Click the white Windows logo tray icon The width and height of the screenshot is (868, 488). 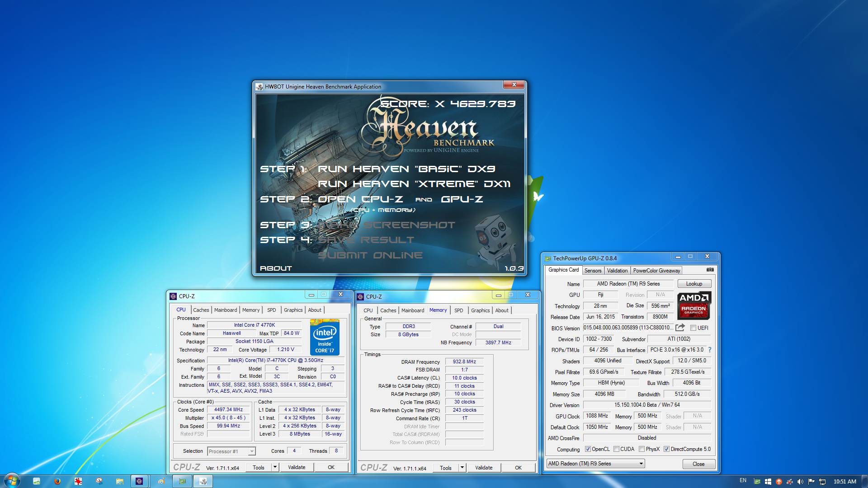[768, 482]
